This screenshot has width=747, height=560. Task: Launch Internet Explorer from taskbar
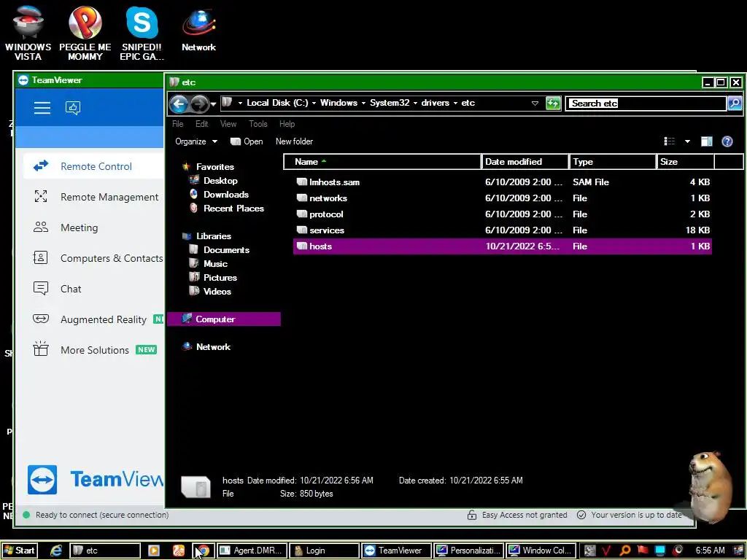(56, 551)
